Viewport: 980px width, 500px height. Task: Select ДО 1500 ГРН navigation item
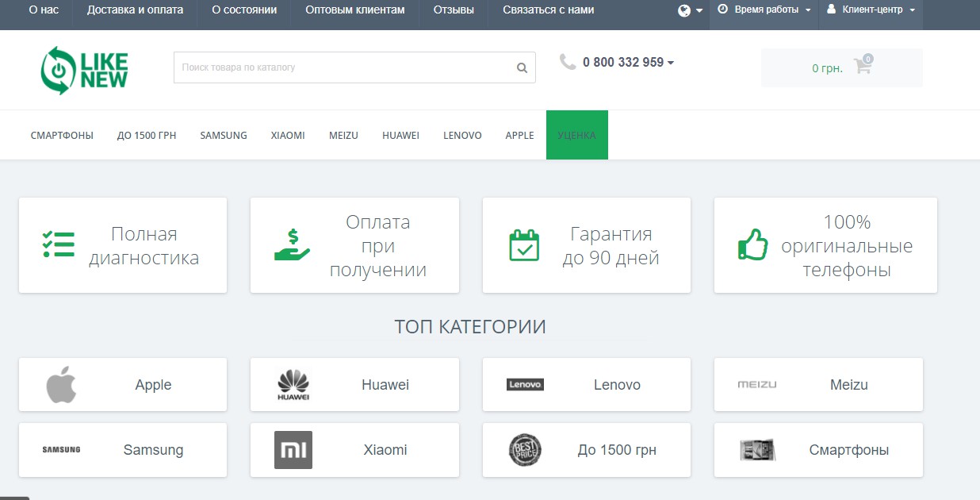point(147,136)
